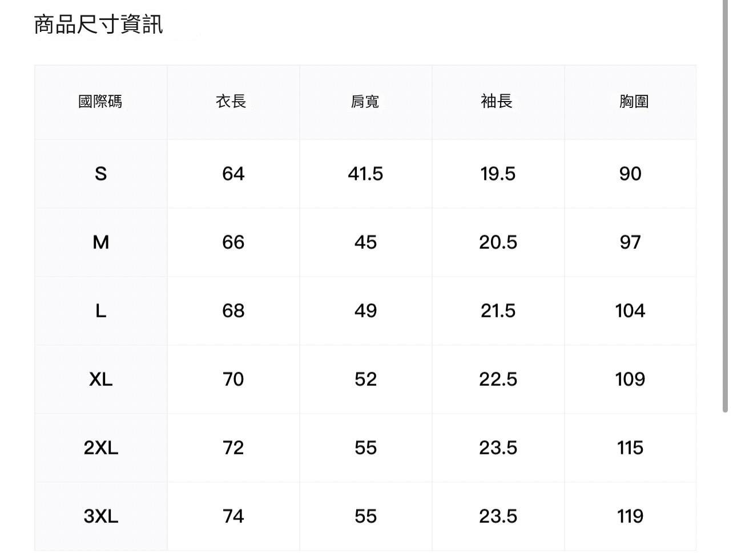
Task: Click the 68 garment length cell
Action: point(233,311)
